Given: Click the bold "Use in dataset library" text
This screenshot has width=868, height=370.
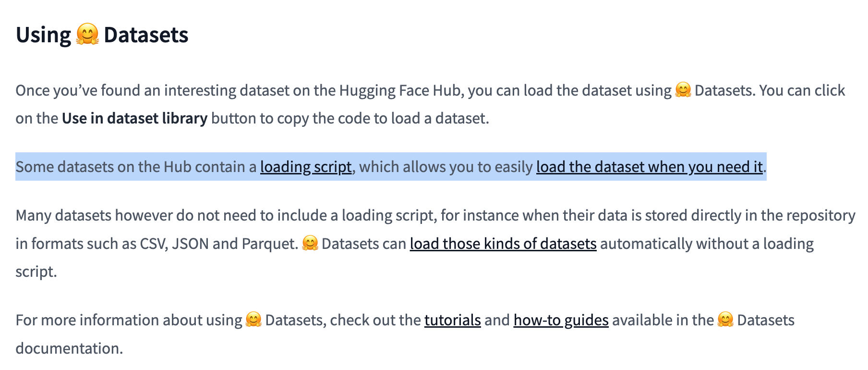Looking at the screenshot, I should tap(134, 118).
